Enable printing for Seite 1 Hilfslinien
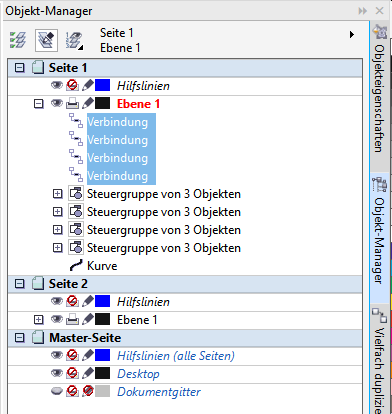 click(x=72, y=86)
